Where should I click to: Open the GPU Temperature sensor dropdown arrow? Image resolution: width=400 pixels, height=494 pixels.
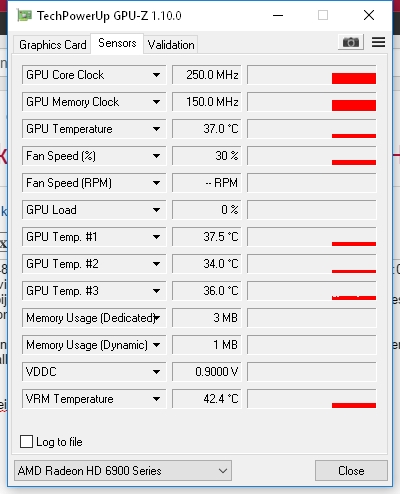(156, 129)
